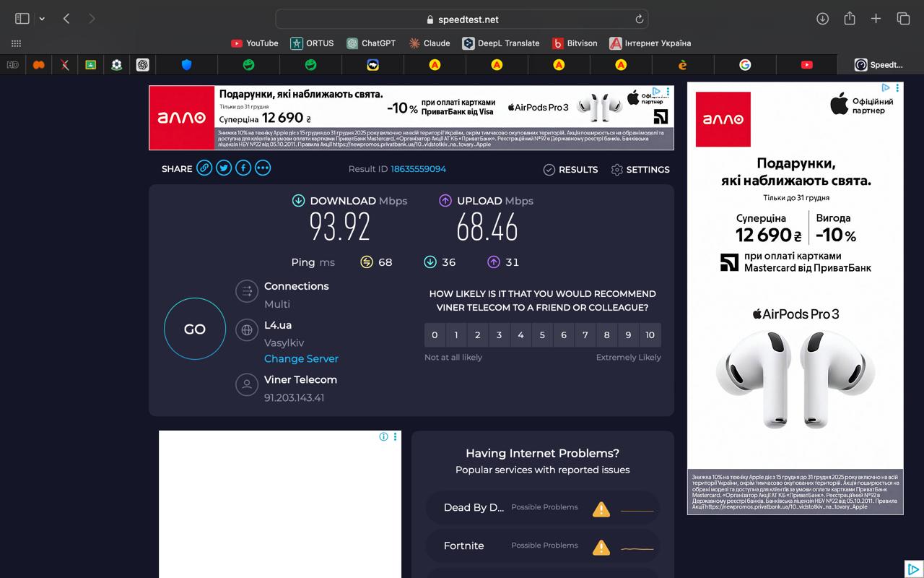Open the Safari share menu icon
The height and width of the screenshot is (578, 924).
click(x=850, y=19)
